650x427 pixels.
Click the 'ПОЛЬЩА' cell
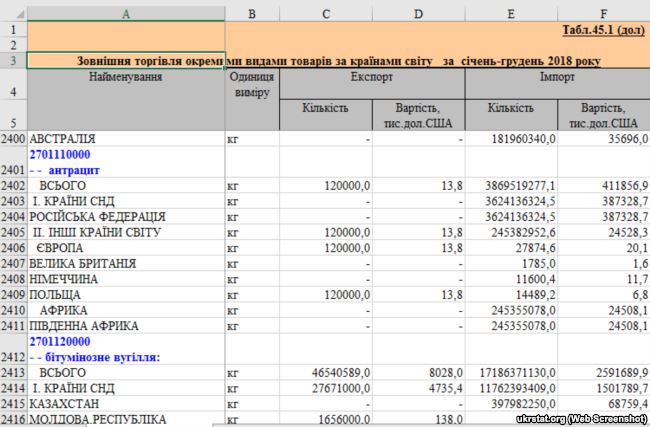tap(126, 295)
